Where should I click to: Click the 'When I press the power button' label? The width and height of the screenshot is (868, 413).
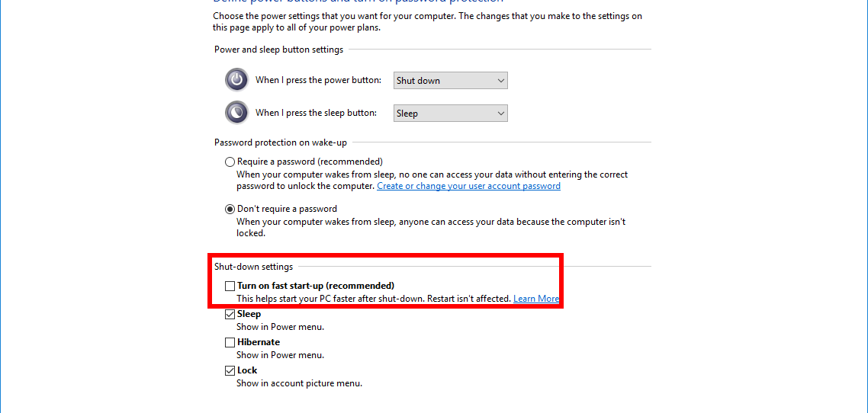(318, 80)
